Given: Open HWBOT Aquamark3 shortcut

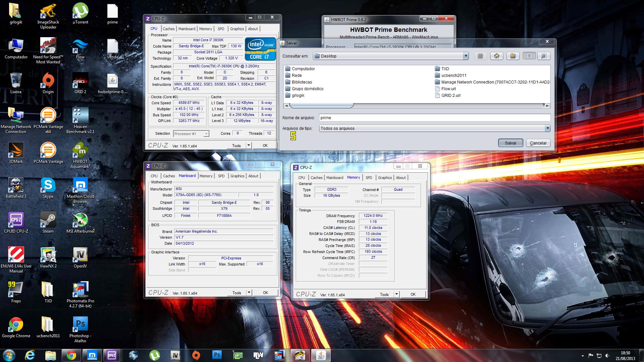Looking at the screenshot, I should (x=80, y=155).
